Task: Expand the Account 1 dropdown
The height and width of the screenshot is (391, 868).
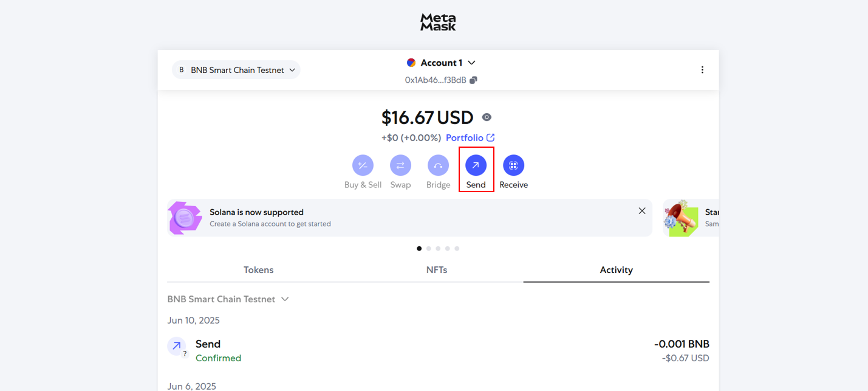Action: tap(441, 63)
